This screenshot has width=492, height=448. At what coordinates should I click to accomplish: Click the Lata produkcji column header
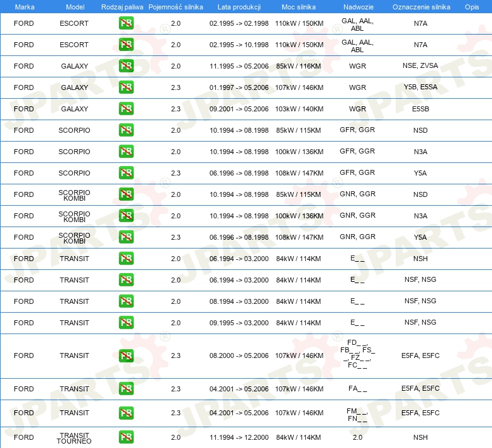[x=239, y=7]
